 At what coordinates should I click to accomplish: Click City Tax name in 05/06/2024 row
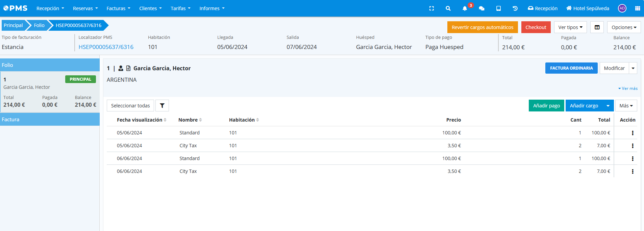point(188,146)
